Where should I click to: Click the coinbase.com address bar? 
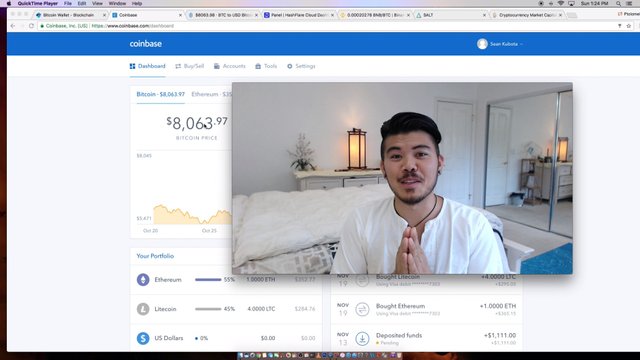(x=327, y=26)
